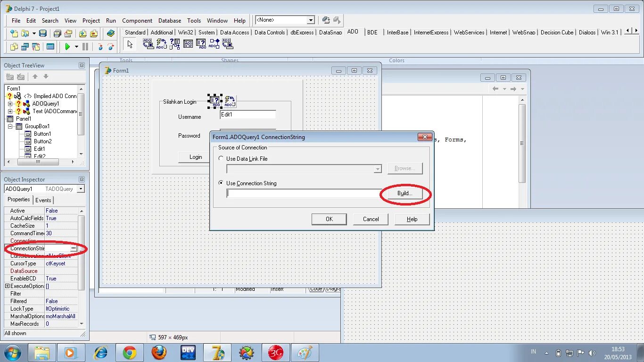Click the Save (floppy disk) toolbar icon

pos(43,33)
